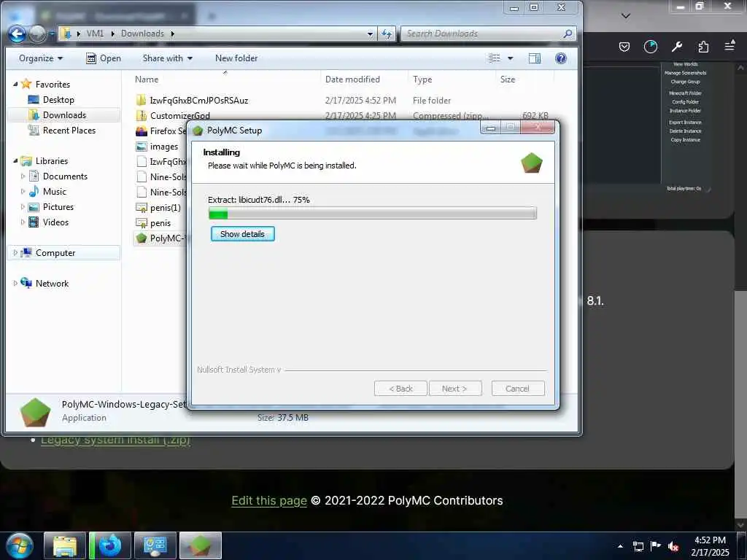Click the search magnifier in Search Downloads
The height and width of the screenshot is (560, 747).
[568, 34]
